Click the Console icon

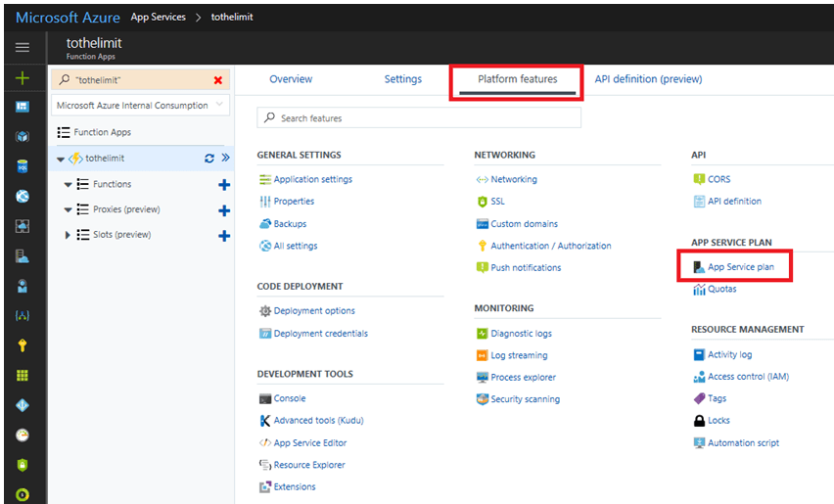[x=265, y=398]
